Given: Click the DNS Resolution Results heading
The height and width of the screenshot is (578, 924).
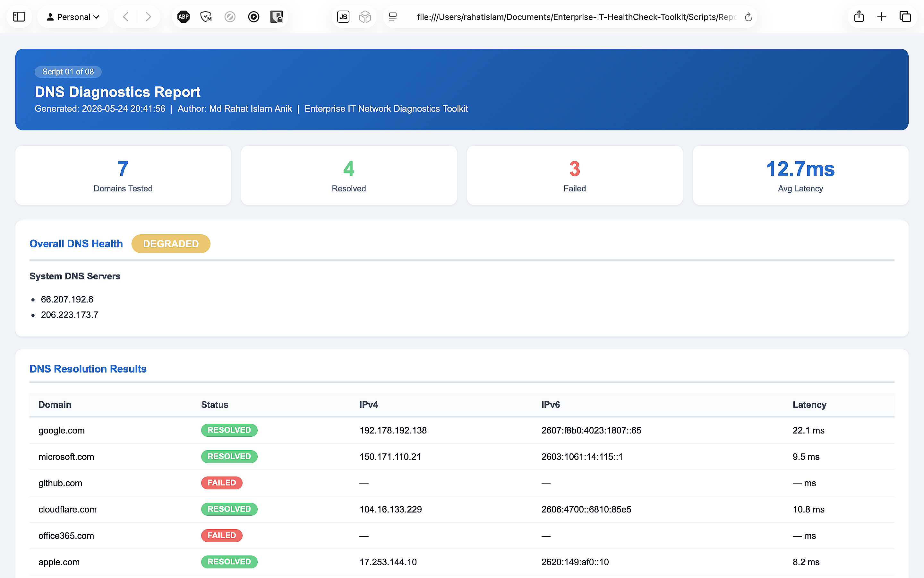Looking at the screenshot, I should click(x=88, y=369).
